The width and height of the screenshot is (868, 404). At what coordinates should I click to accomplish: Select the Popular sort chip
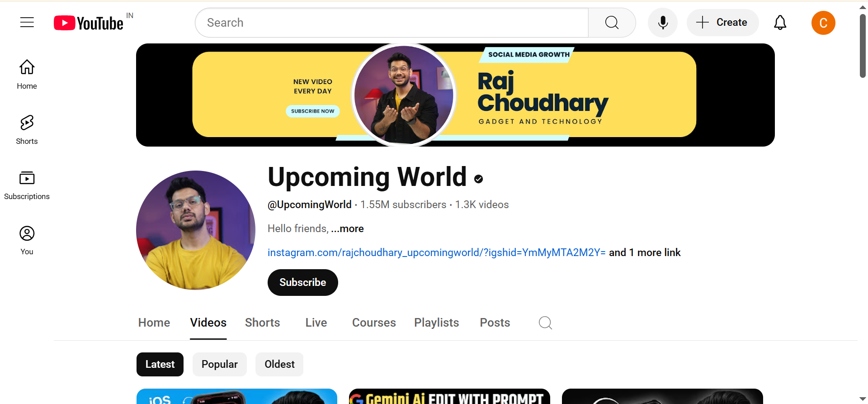pos(220,364)
